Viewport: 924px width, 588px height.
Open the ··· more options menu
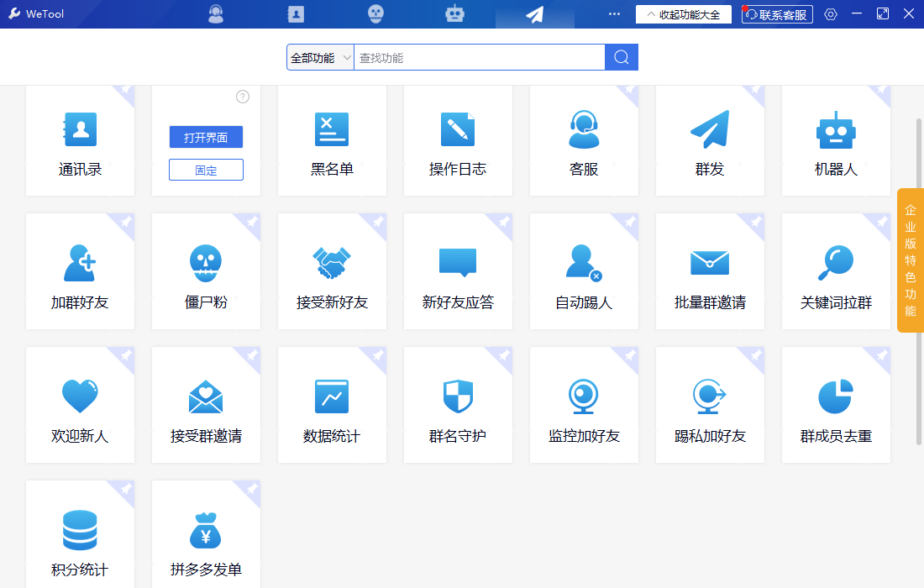614,13
